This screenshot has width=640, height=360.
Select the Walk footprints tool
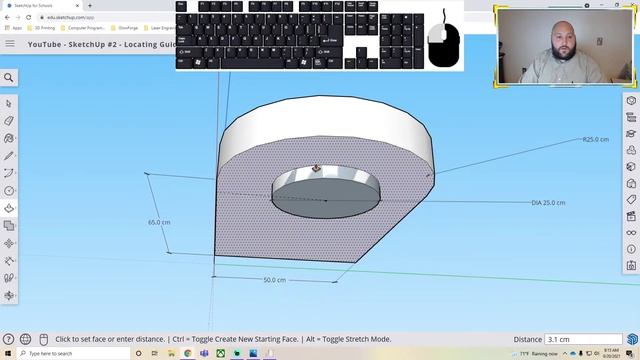click(x=9, y=278)
